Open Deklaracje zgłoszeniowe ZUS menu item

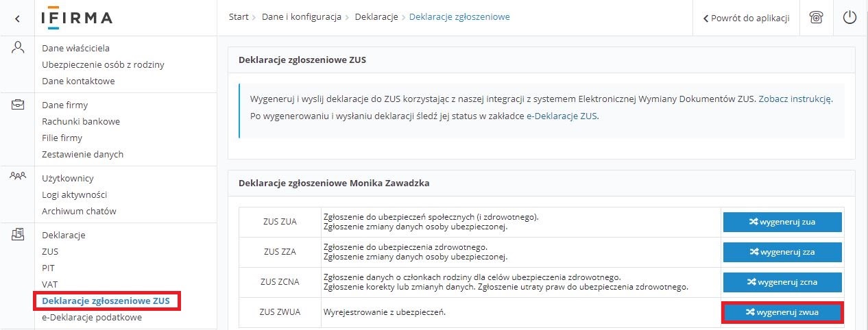(106, 301)
